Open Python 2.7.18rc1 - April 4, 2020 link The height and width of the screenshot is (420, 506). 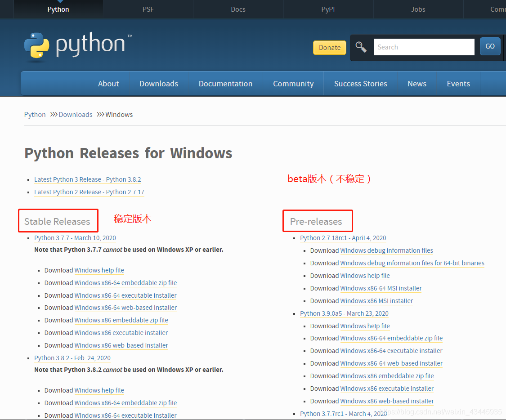(343, 238)
